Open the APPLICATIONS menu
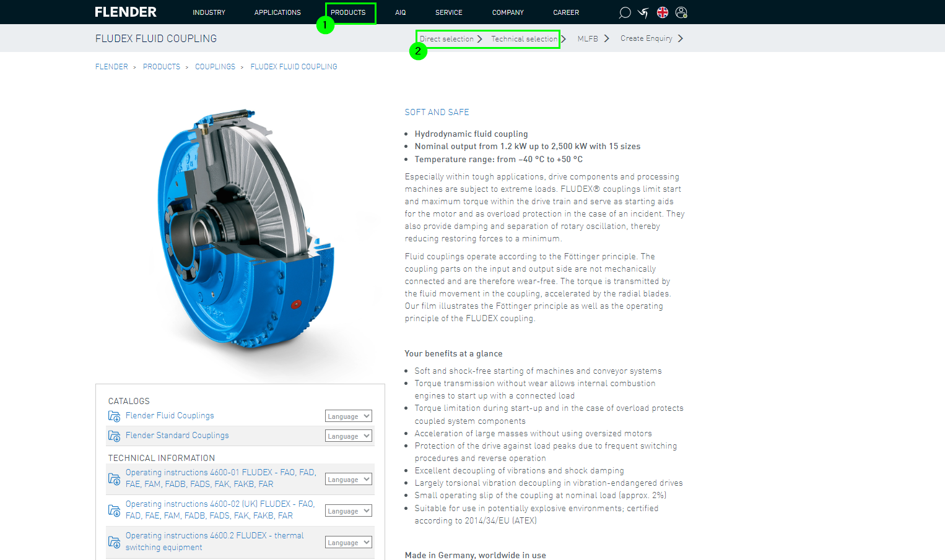 coord(277,12)
